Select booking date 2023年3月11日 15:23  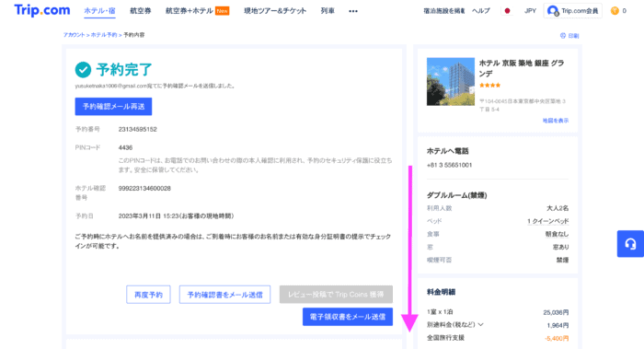176,215
